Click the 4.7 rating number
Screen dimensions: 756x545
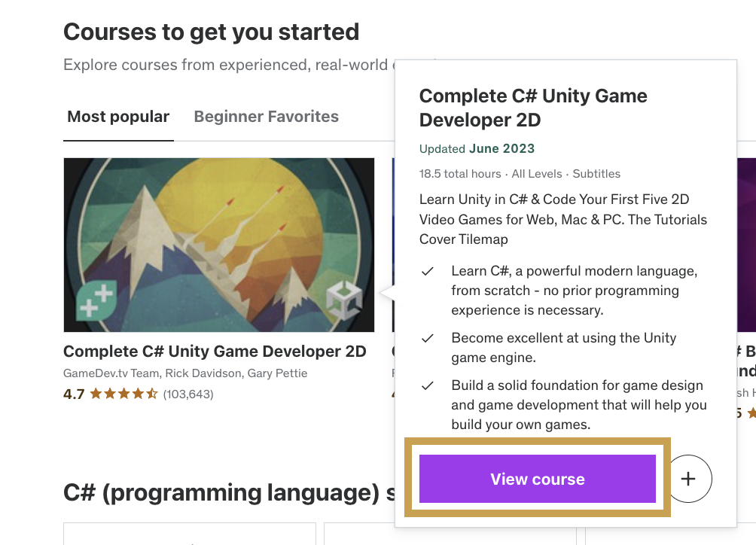tap(74, 394)
